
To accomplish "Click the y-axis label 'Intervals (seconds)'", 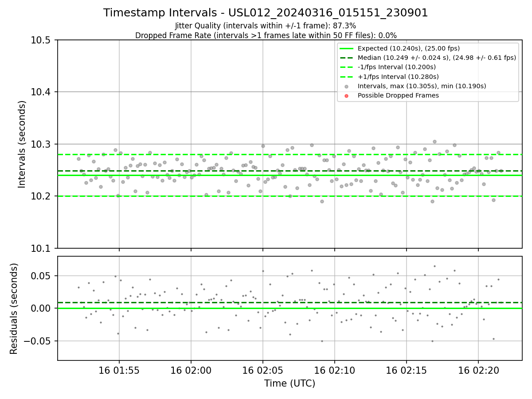I will point(22,144).
